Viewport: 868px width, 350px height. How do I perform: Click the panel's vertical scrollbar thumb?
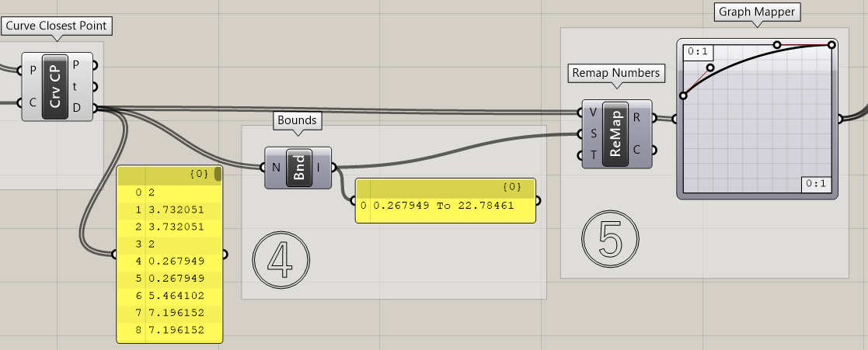[x=218, y=175]
